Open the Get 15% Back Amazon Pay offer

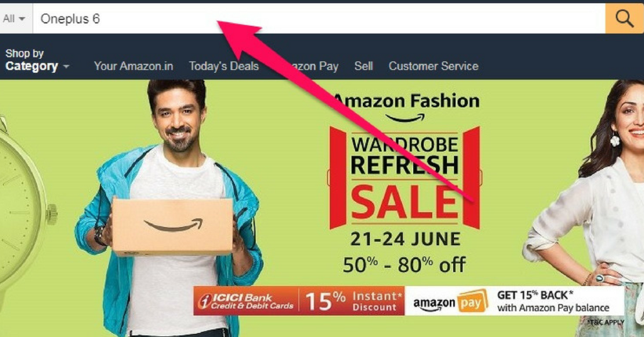tap(553, 301)
